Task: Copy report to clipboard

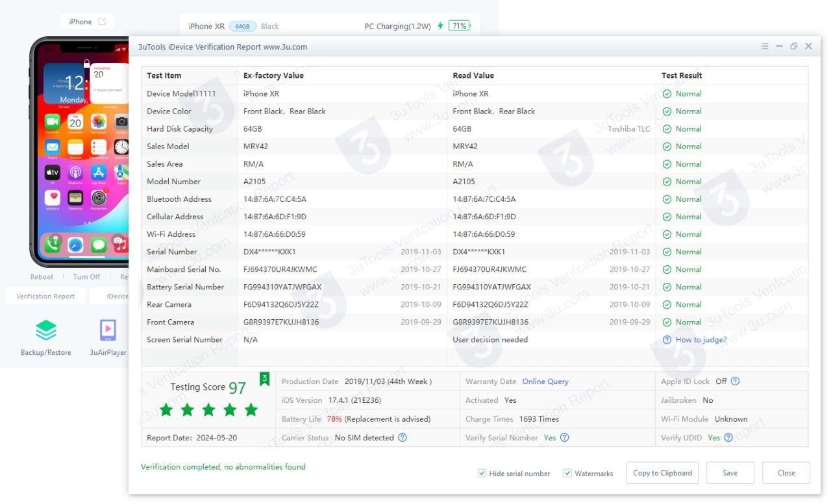Action: coord(662,473)
